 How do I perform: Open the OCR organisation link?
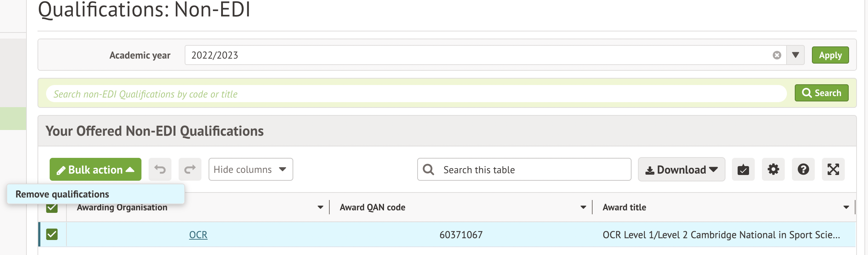(x=198, y=235)
